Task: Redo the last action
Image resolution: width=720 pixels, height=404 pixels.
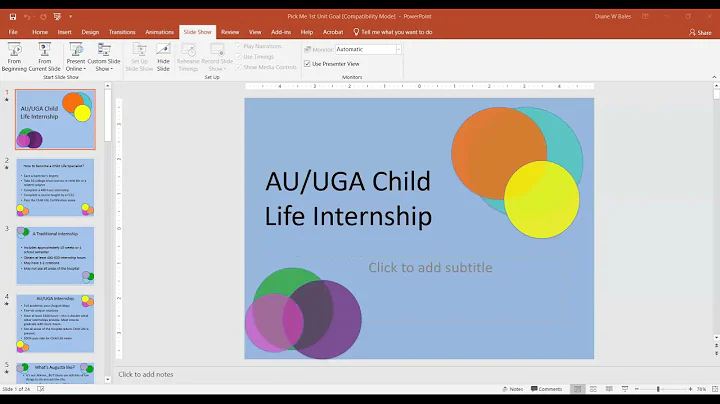Action: (x=43, y=17)
